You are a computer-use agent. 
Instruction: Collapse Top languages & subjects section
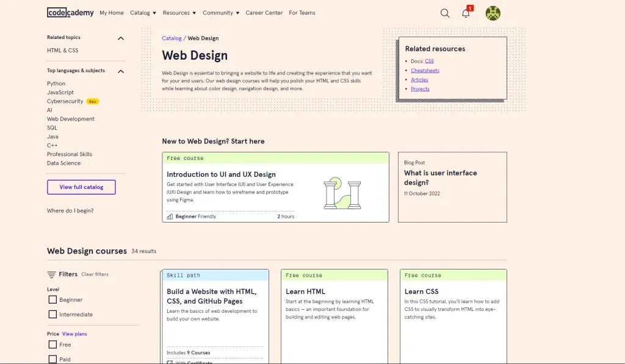120,71
